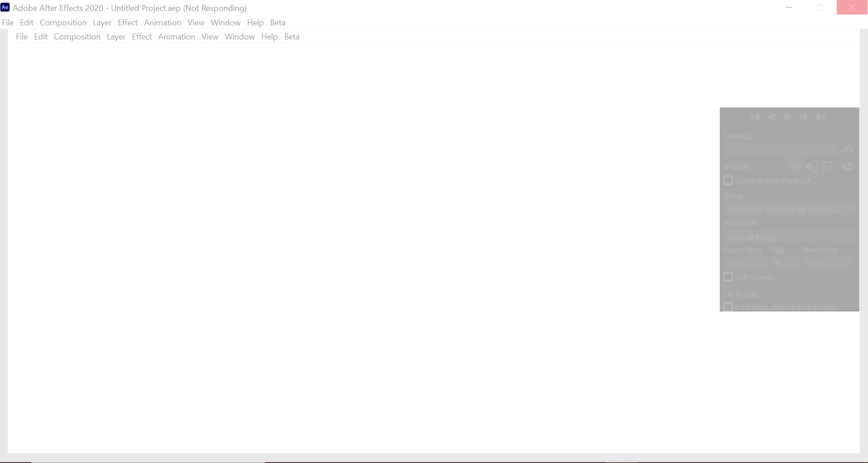
Task: Click the Ae application icon in the title bar
Action: [5, 7]
